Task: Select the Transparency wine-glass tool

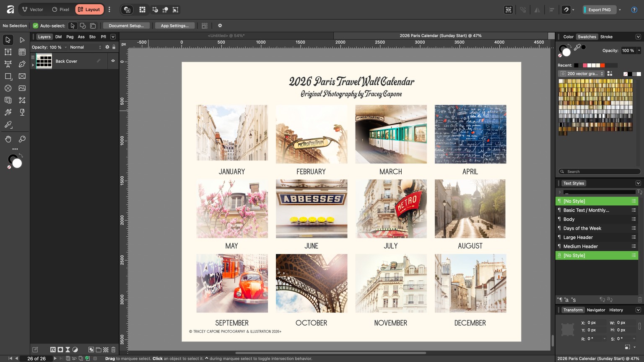Action: coord(22,112)
